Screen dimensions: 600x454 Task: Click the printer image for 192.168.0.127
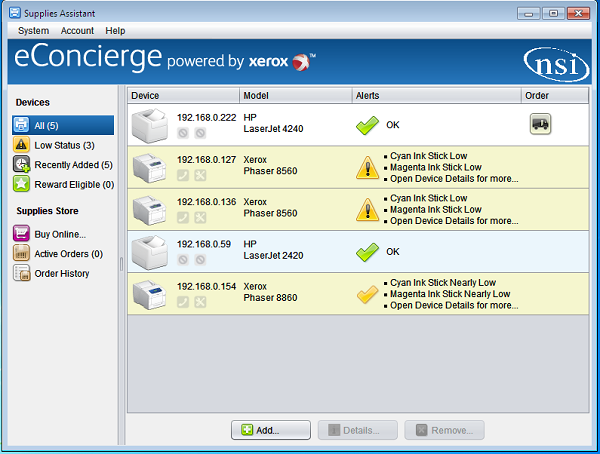150,168
